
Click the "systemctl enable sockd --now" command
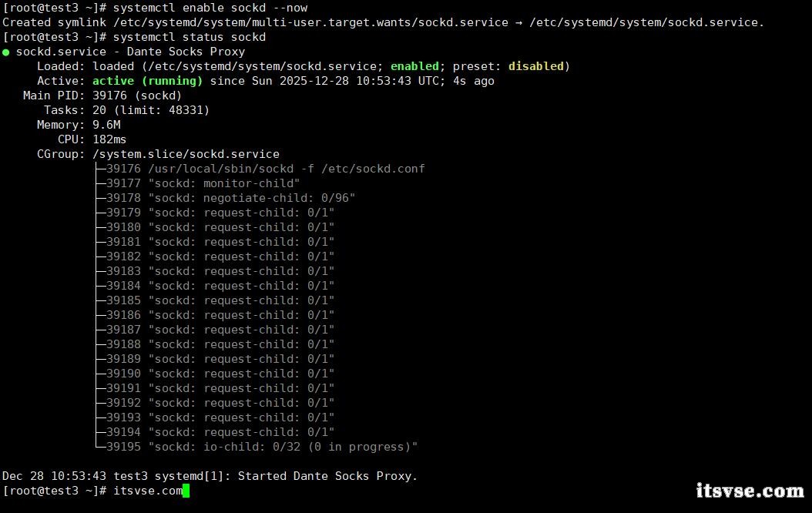pos(210,8)
